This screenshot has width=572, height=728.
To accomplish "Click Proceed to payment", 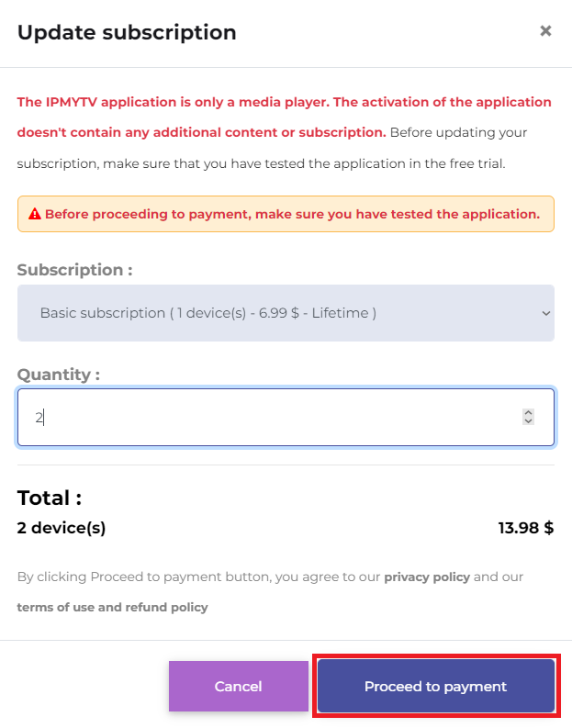I will click(436, 686).
